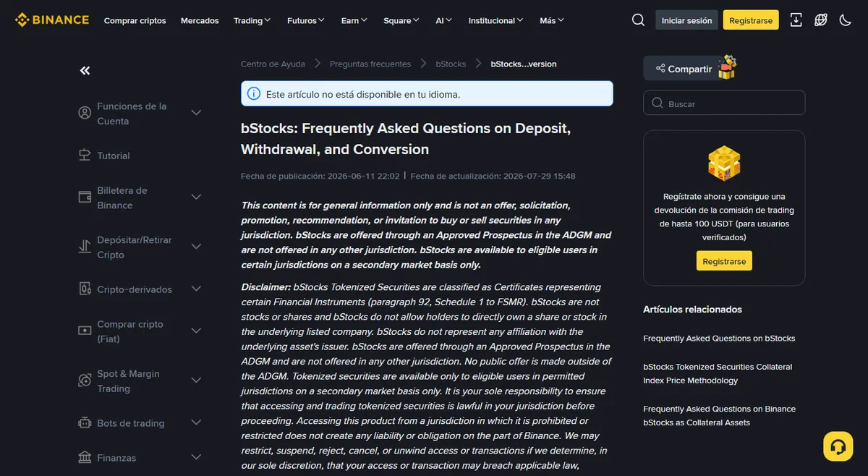Viewport: 868px width, 476px height.
Task: Click the Bots de trading icon
Action: tap(84, 423)
